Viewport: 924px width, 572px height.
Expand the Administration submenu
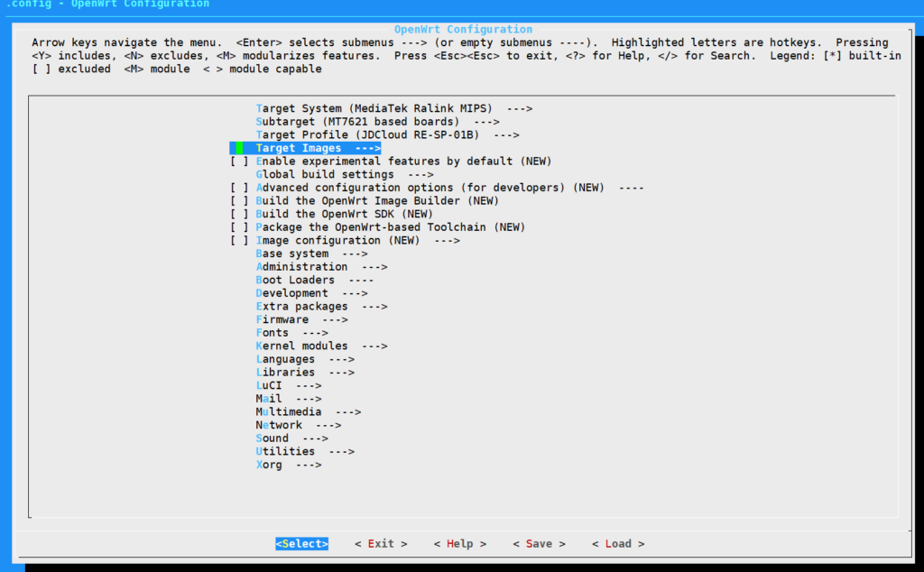tap(321, 267)
